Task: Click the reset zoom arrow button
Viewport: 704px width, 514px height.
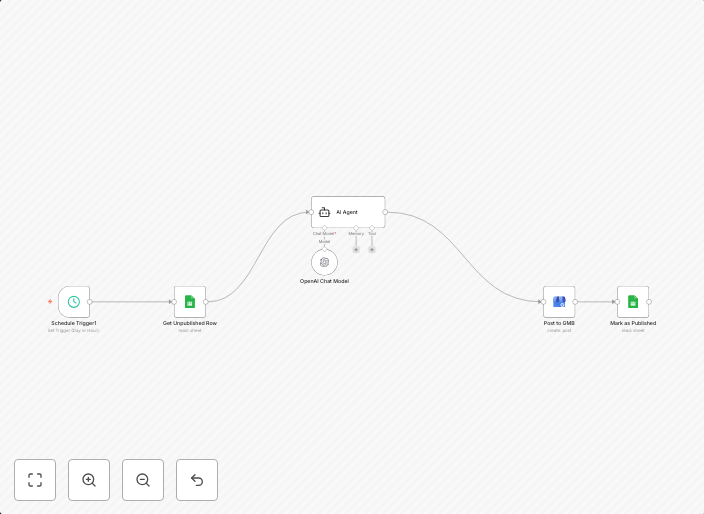Action: (x=197, y=480)
